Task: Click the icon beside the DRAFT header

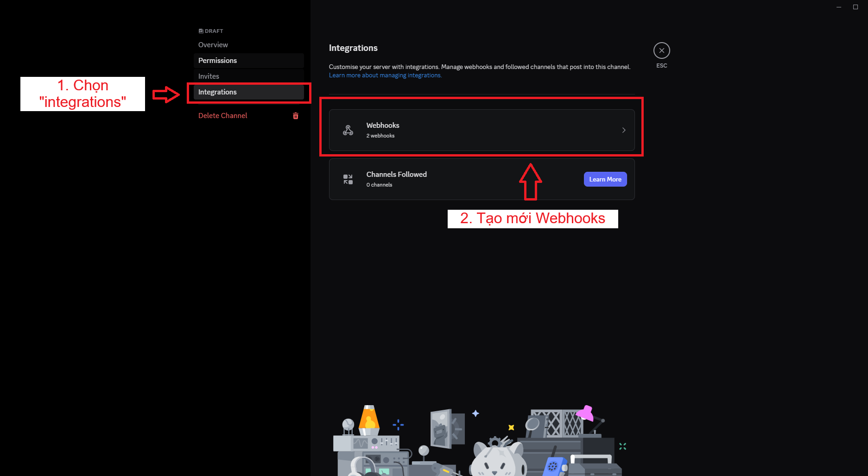Action: click(201, 31)
